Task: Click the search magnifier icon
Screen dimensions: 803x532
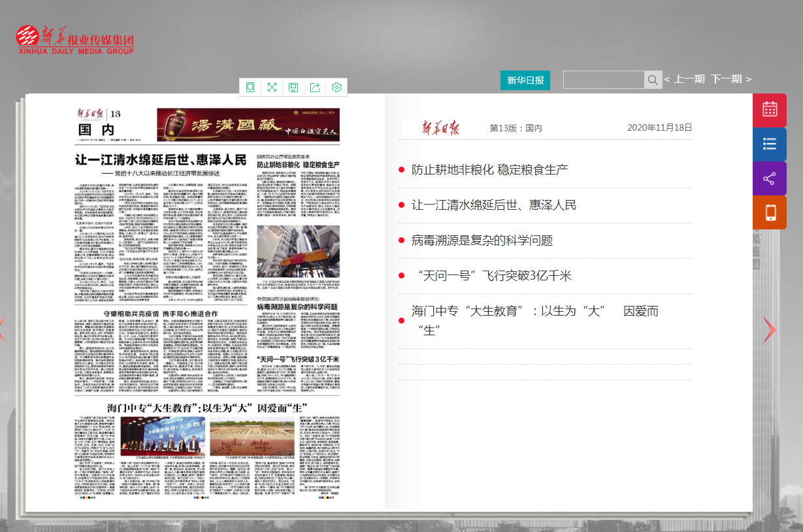Action: (653, 80)
